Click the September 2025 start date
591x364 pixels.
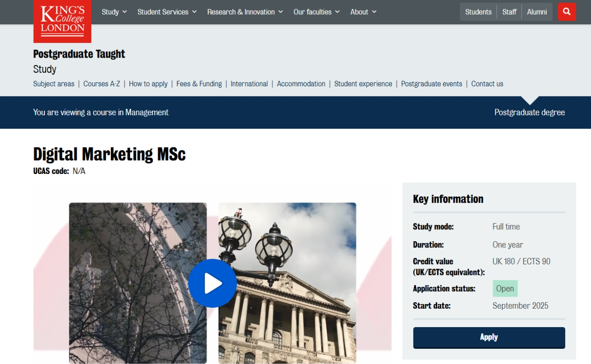[520, 305]
